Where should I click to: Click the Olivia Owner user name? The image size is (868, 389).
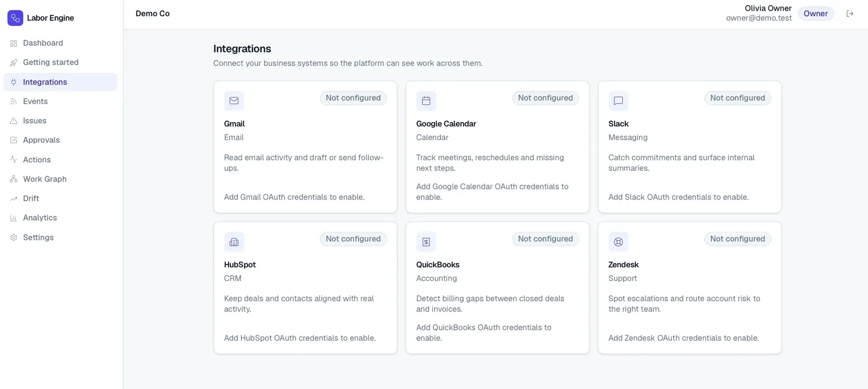[x=768, y=9]
